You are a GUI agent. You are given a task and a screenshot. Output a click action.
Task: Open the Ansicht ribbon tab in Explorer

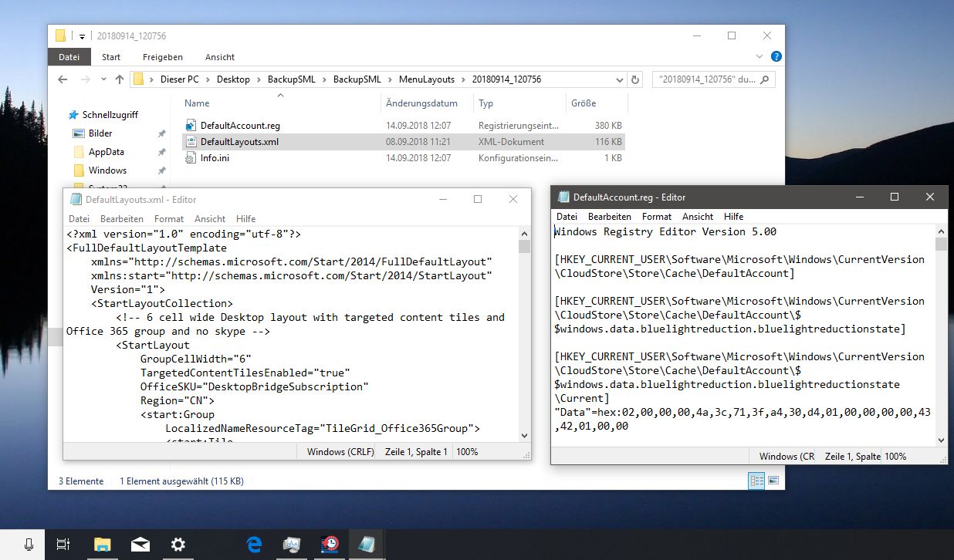tap(220, 57)
